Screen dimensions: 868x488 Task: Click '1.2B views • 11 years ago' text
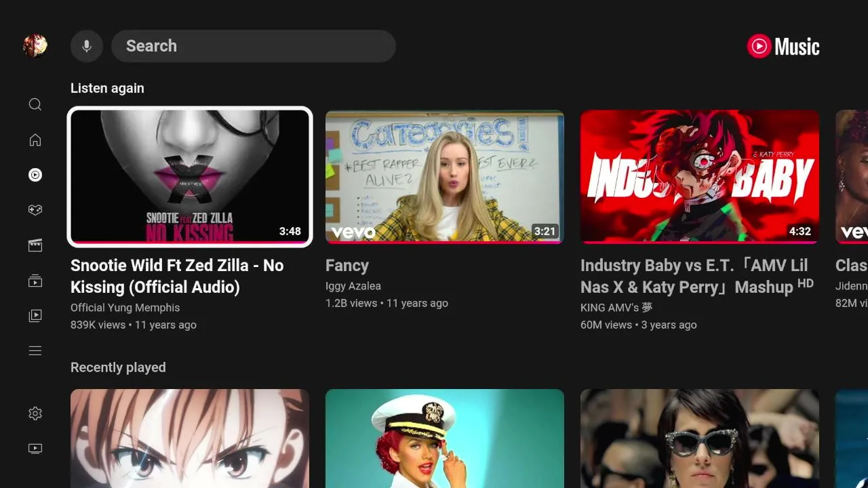pyautogui.click(x=387, y=304)
